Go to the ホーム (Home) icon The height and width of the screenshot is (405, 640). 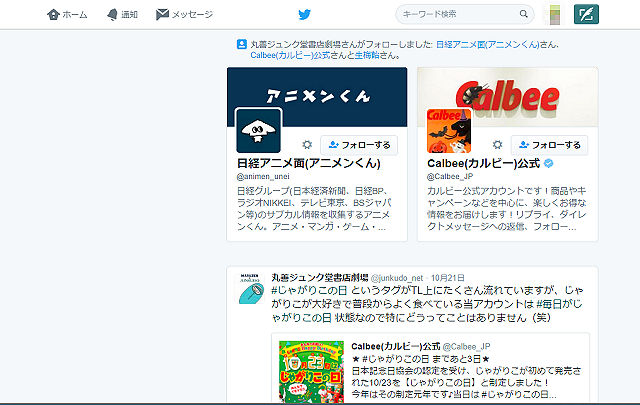[x=53, y=15]
